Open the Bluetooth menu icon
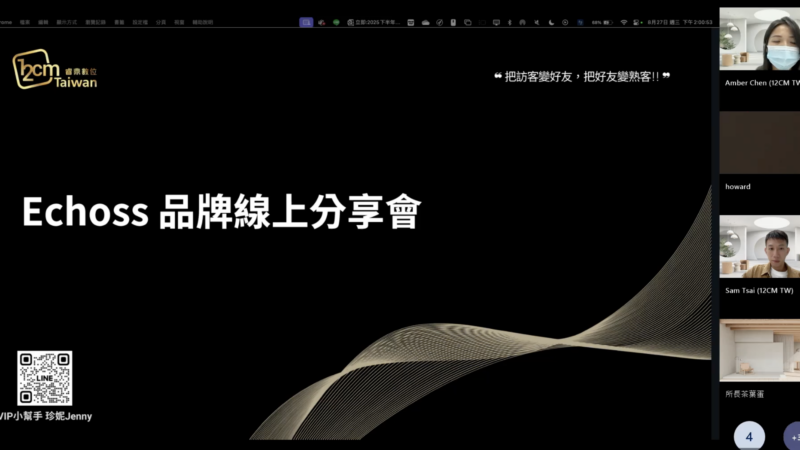The width and height of the screenshot is (800, 450). (510, 22)
